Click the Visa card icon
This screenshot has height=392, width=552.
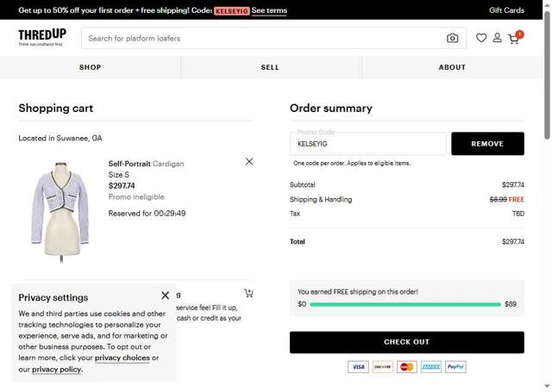pyautogui.click(x=358, y=367)
